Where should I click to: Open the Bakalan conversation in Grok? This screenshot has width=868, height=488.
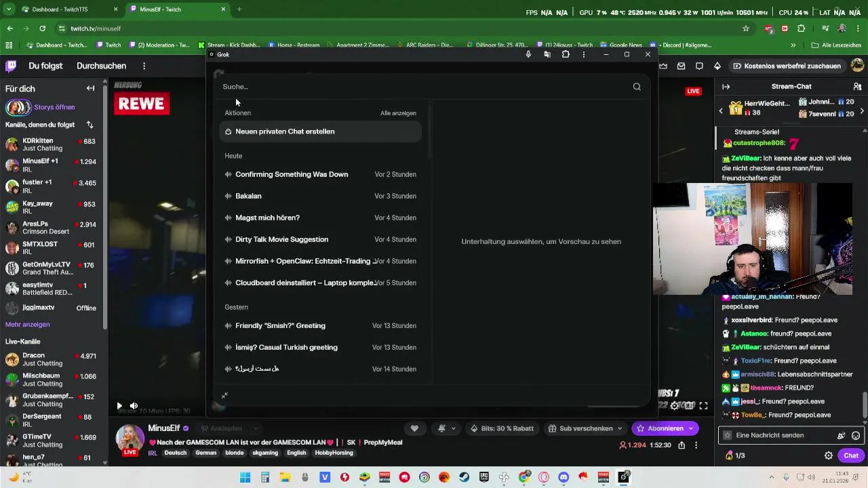pos(320,196)
